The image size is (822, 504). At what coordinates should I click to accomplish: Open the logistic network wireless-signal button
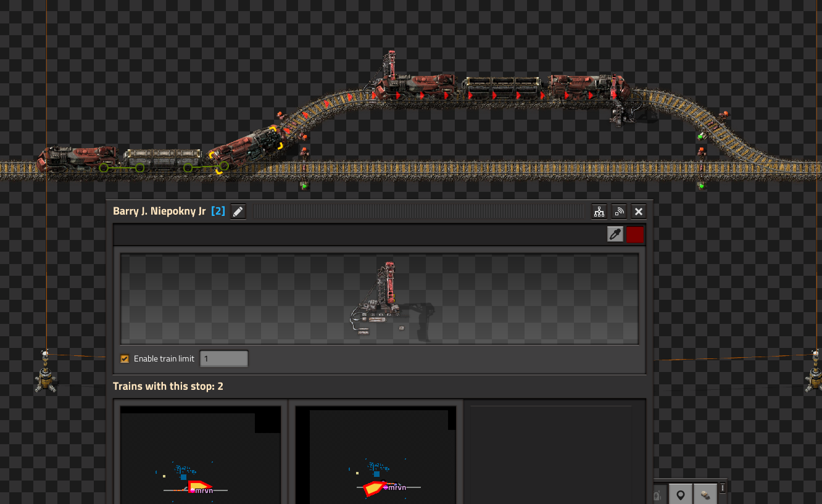(619, 212)
